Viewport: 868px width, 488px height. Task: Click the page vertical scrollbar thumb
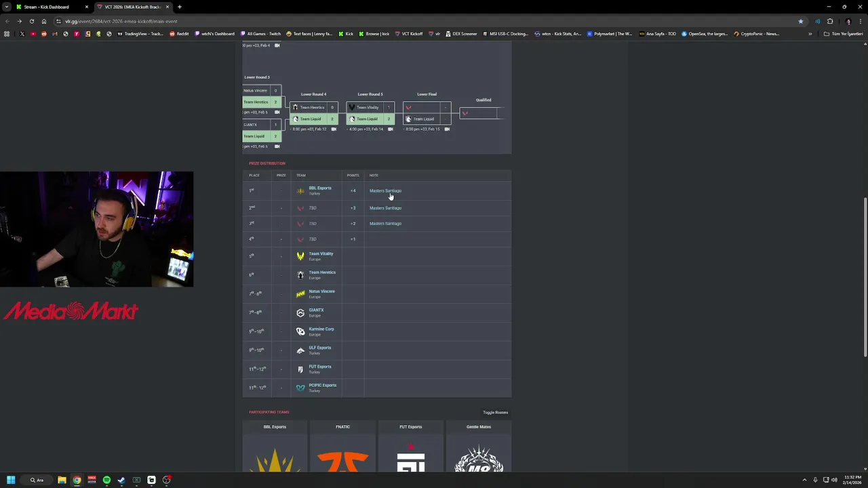tap(865, 277)
